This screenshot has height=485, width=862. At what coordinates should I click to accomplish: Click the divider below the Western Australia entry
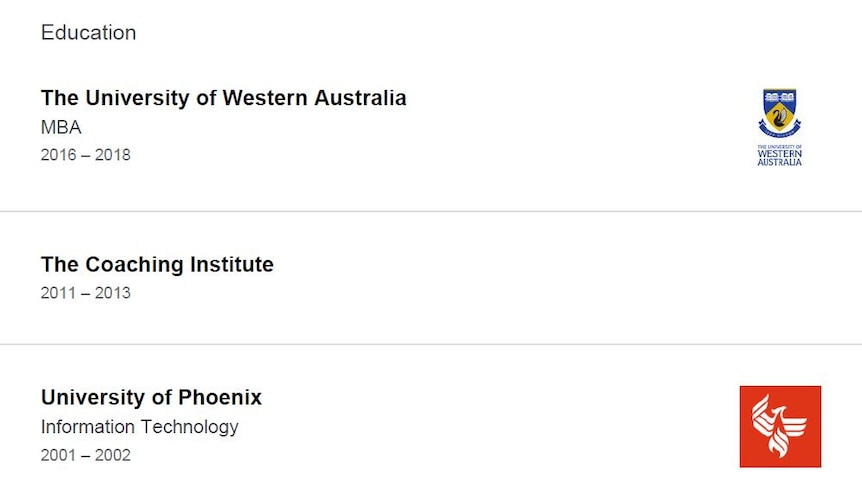tap(431, 211)
